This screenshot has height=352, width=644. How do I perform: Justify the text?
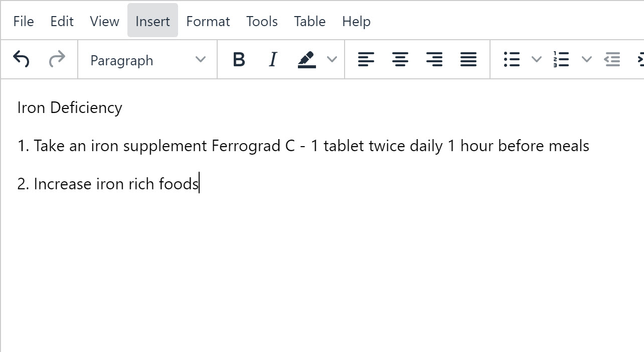(x=468, y=60)
